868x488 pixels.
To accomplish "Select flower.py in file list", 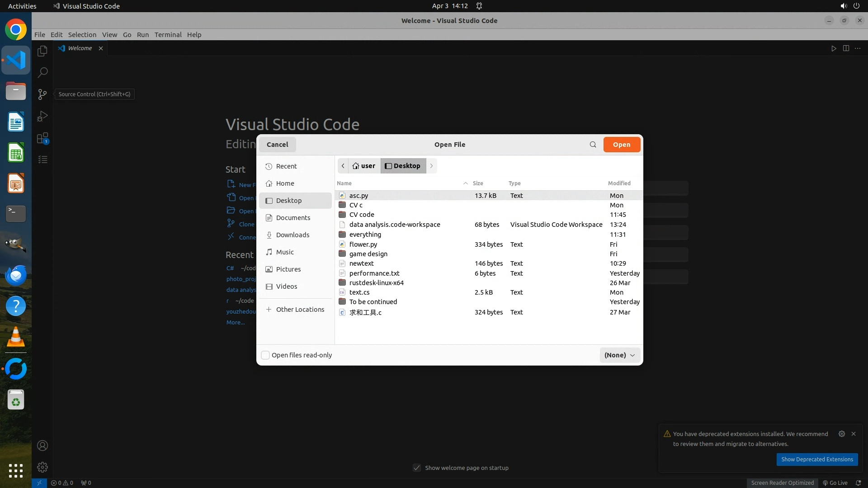I will [363, 244].
